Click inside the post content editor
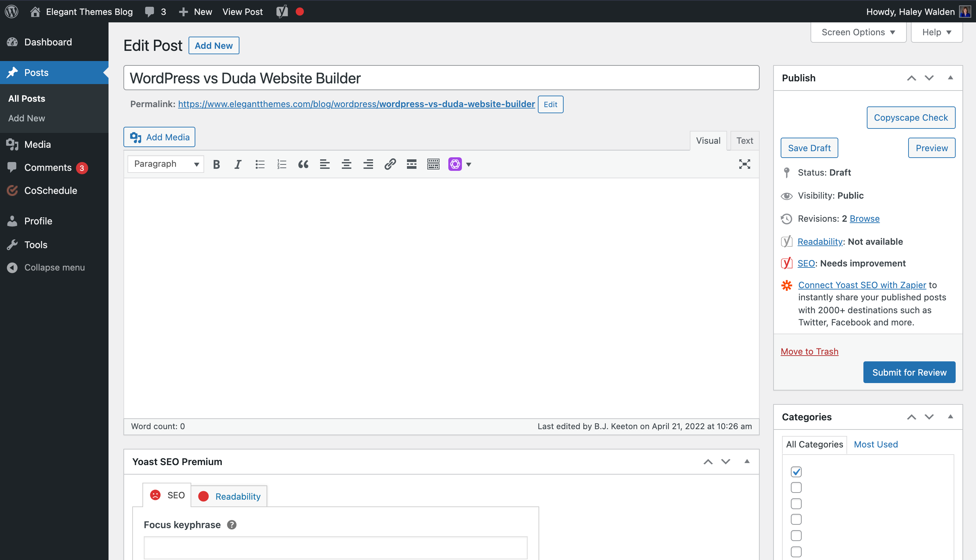 point(441,298)
